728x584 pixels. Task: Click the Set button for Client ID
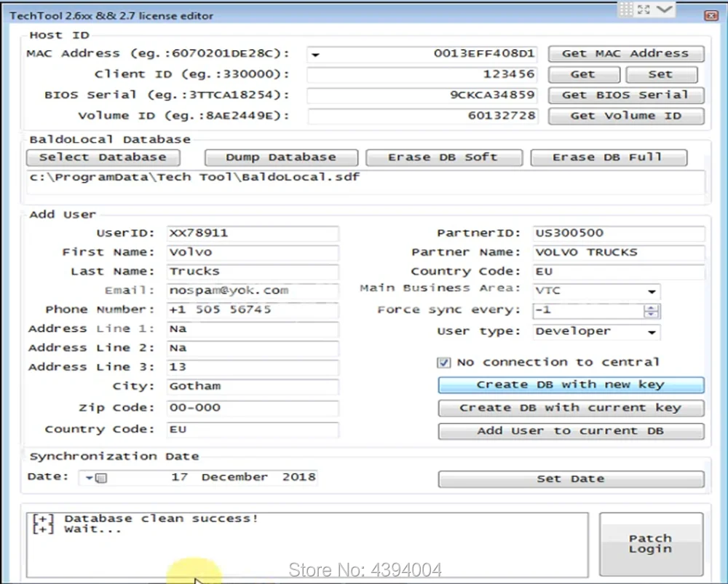661,74
